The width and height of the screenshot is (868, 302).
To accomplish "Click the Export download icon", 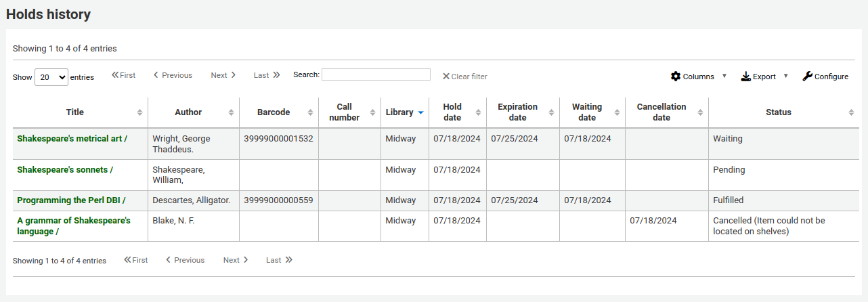I will (745, 77).
